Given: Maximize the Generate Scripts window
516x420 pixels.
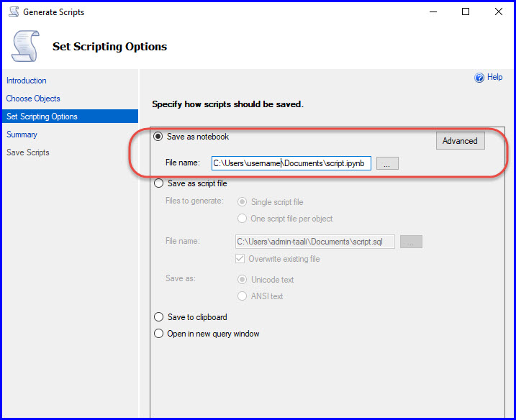Looking at the screenshot, I should [466, 12].
